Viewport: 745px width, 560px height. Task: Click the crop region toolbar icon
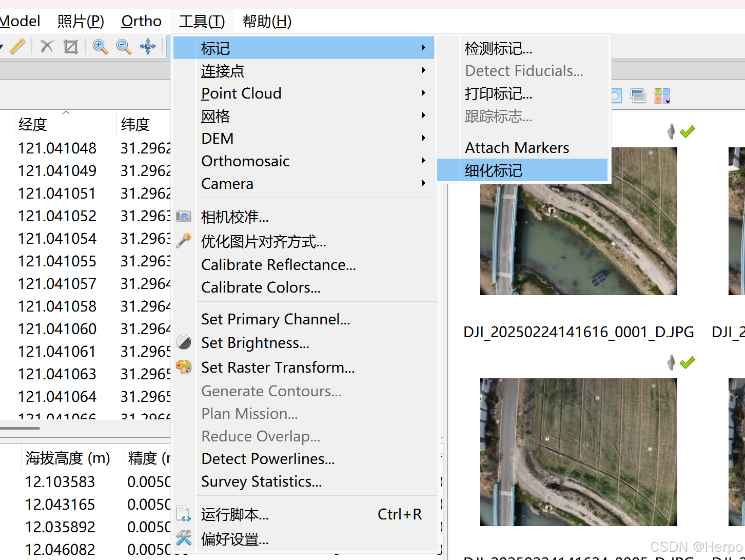[70, 46]
